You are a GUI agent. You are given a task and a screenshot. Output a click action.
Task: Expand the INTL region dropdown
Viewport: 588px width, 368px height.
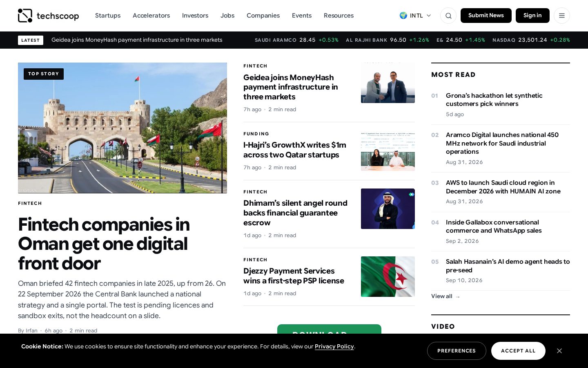click(415, 16)
